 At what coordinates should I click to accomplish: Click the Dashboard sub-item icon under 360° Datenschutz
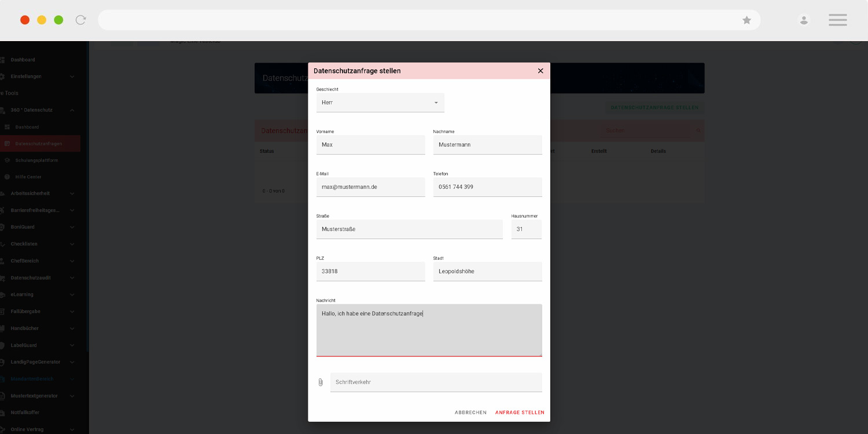8,127
